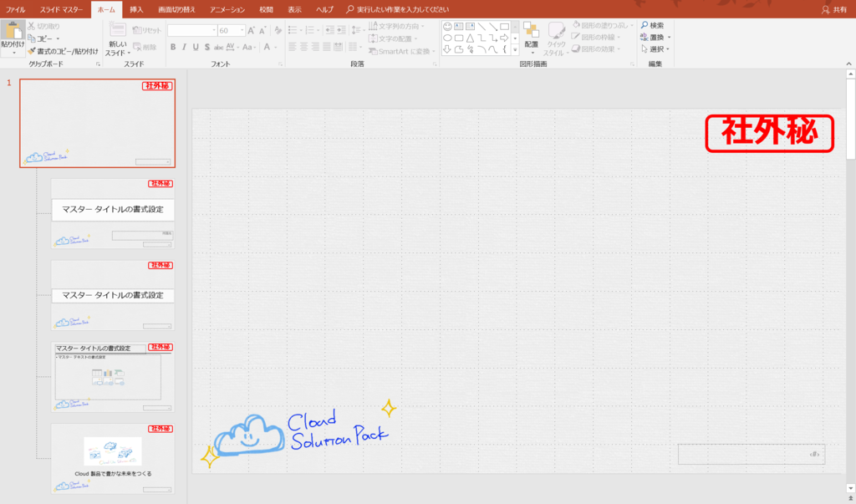
Task: Open the Arrange (配置) menu
Action: 531,37
